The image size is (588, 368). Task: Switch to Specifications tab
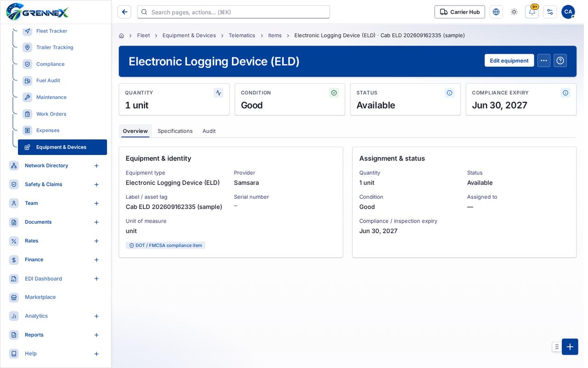[x=175, y=131]
